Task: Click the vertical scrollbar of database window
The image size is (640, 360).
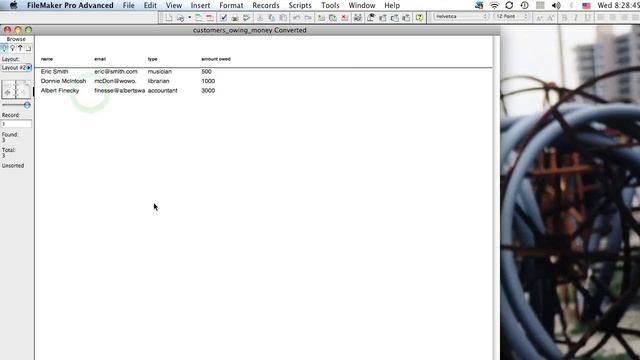Action: click(x=496, y=198)
